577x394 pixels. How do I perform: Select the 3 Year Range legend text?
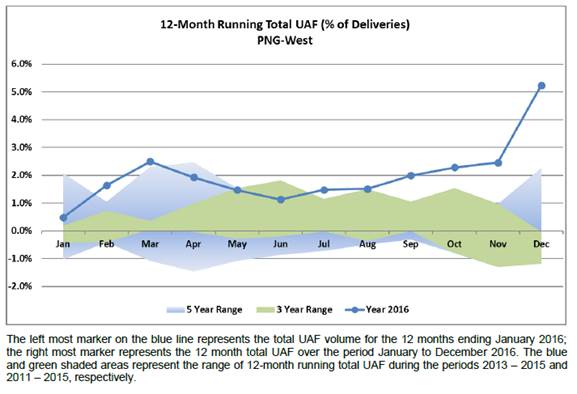pyautogui.click(x=304, y=310)
